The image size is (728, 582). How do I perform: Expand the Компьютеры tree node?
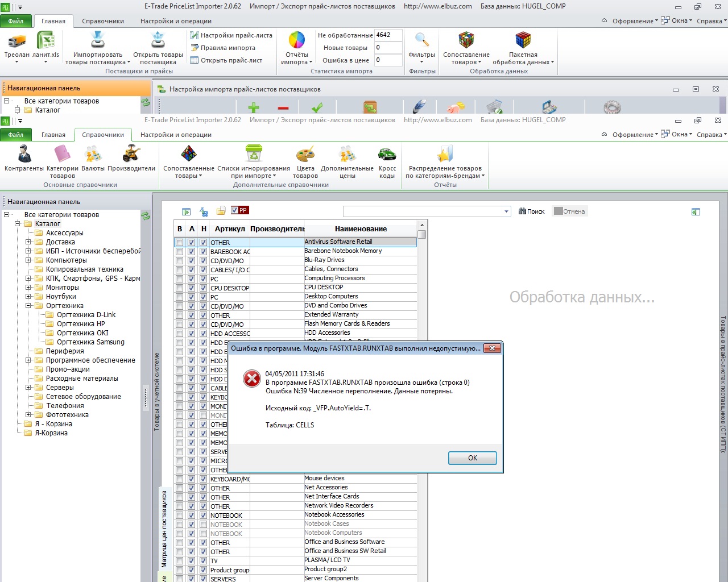pos(28,260)
